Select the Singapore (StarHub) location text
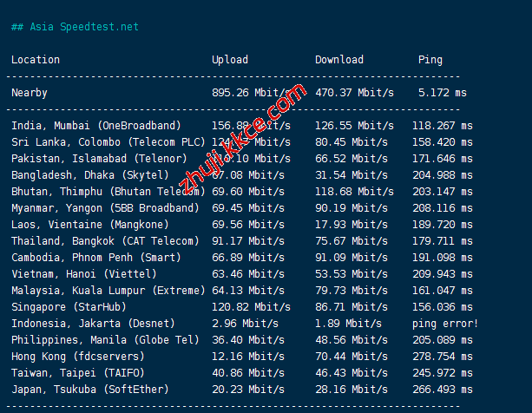The height and width of the screenshot is (413, 532). (69, 307)
